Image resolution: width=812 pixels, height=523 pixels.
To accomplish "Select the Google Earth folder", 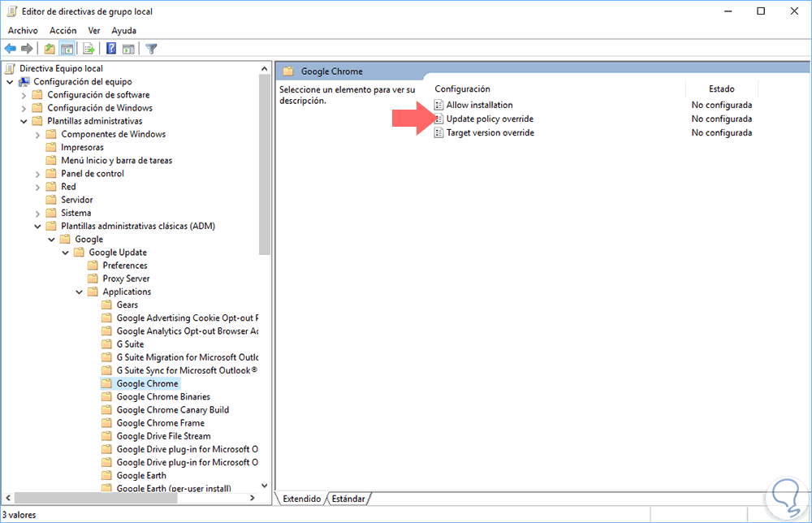I will [140, 475].
